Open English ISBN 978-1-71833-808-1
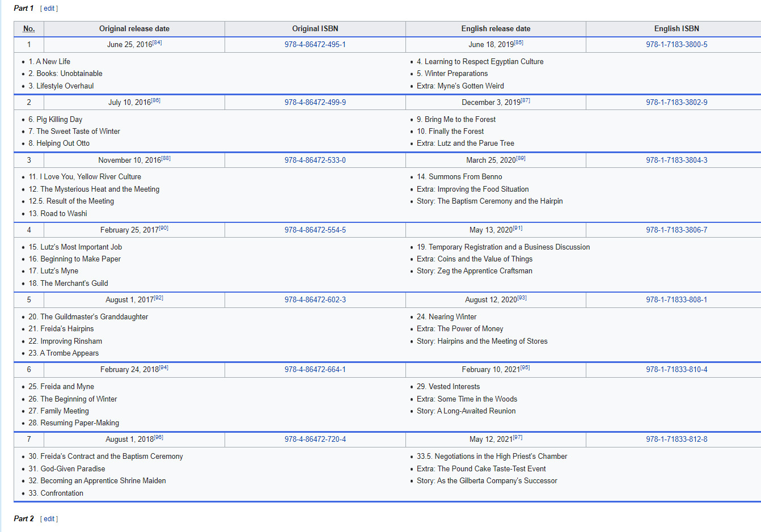Screen dimensions: 761x532 click(676, 300)
